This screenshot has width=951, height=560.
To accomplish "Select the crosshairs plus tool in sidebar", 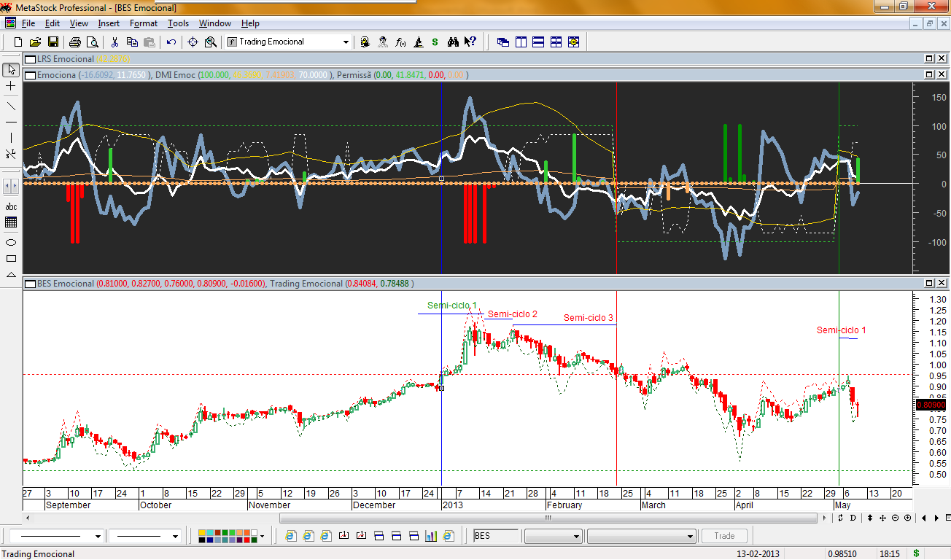I will coord(11,86).
